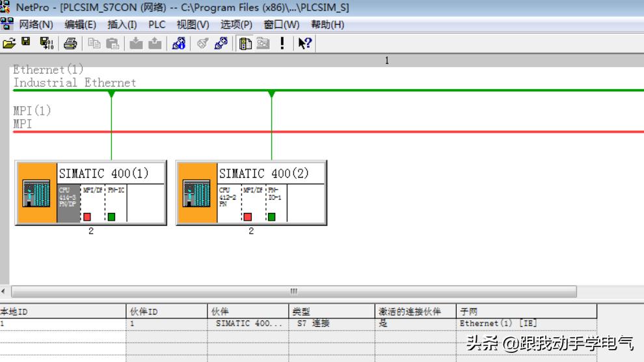Open the 网络(N) menu
Viewport: 644px width, 362px height.
(x=36, y=25)
